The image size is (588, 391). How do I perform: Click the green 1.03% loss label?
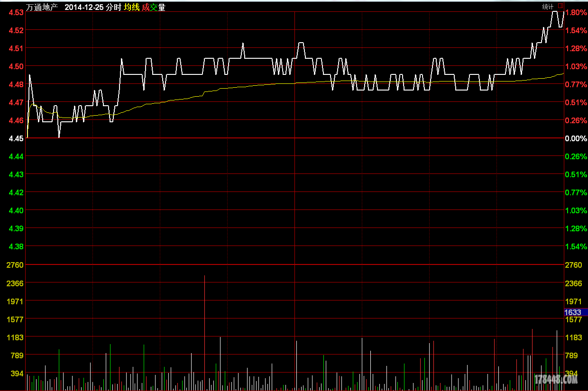pyautogui.click(x=576, y=210)
